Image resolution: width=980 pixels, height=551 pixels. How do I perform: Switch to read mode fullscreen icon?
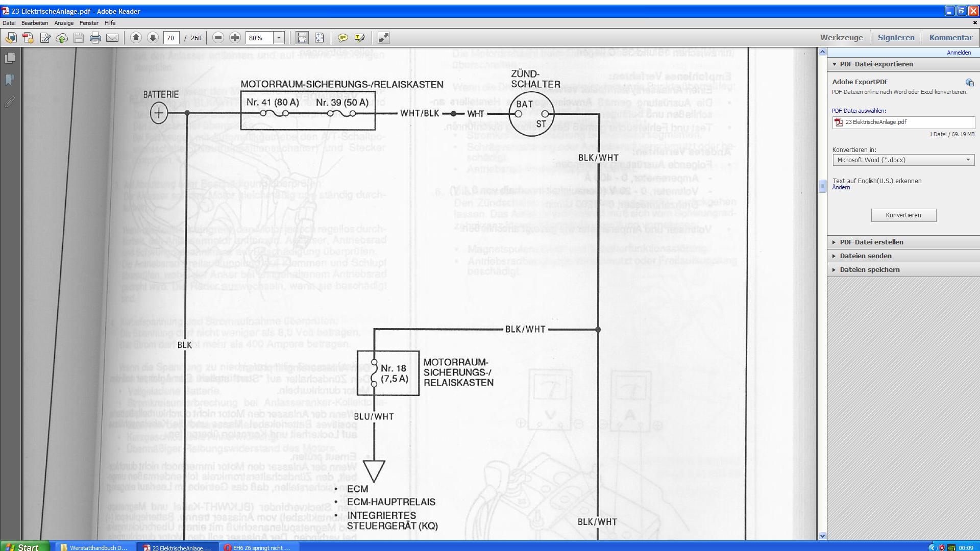click(x=383, y=38)
